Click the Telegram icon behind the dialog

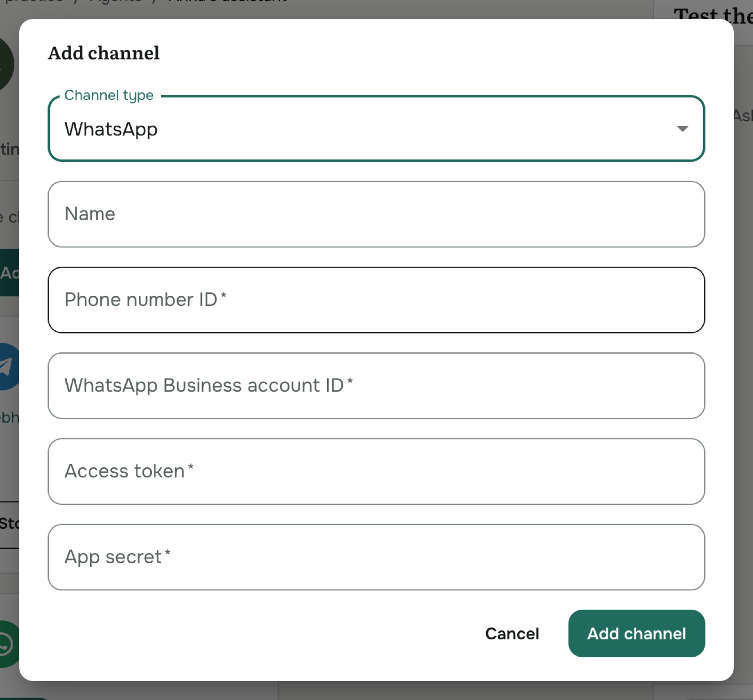click(8, 367)
